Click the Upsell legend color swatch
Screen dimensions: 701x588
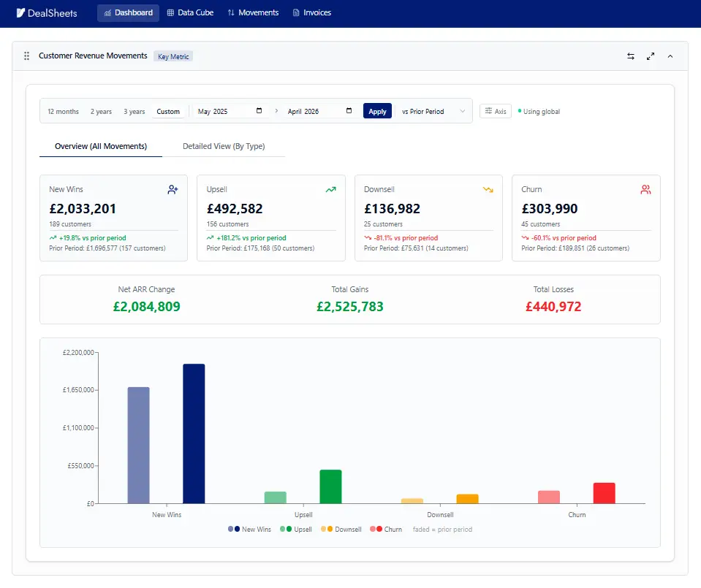coord(286,529)
